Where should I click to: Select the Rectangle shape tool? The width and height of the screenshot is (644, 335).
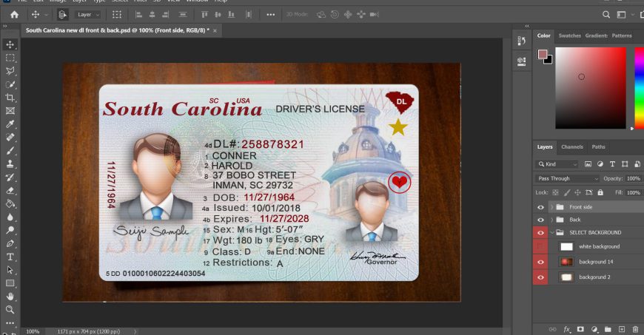(x=10, y=283)
